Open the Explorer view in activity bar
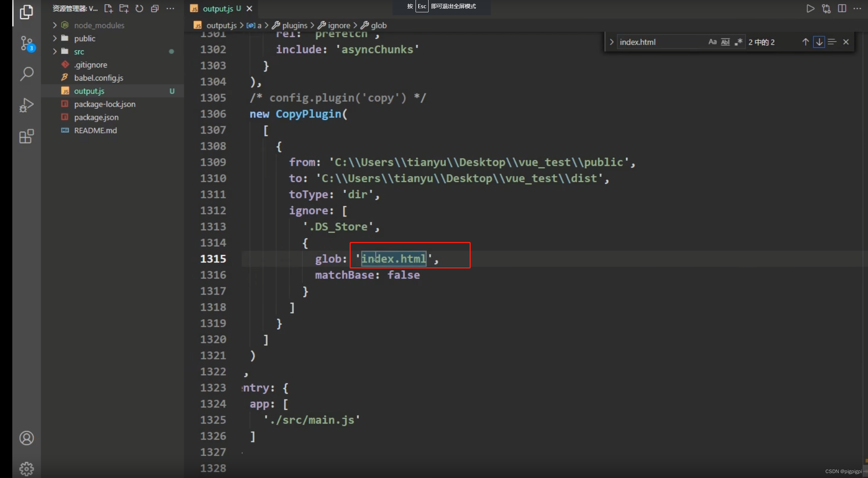 click(26, 12)
